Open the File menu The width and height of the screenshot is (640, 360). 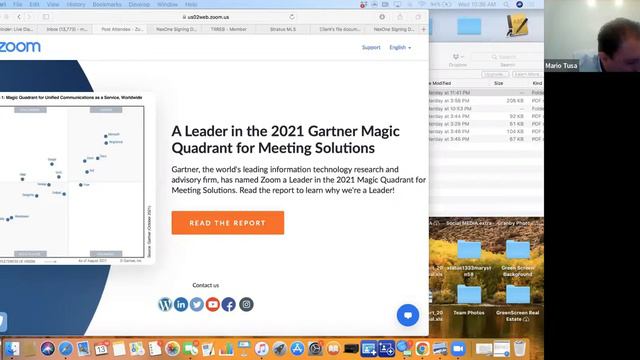[x=17, y=4]
